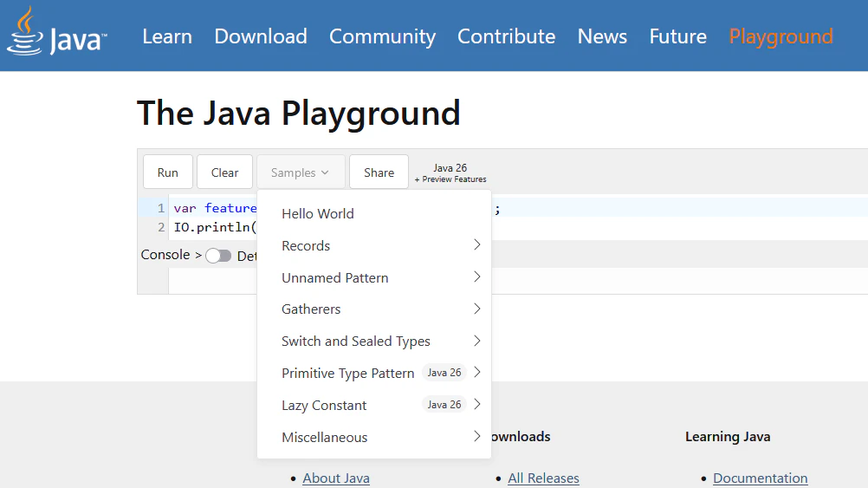Place cursor on the IO.println line
Image resolution: width=868 pixels, height=488 pixels.
[x=215, y=227]
